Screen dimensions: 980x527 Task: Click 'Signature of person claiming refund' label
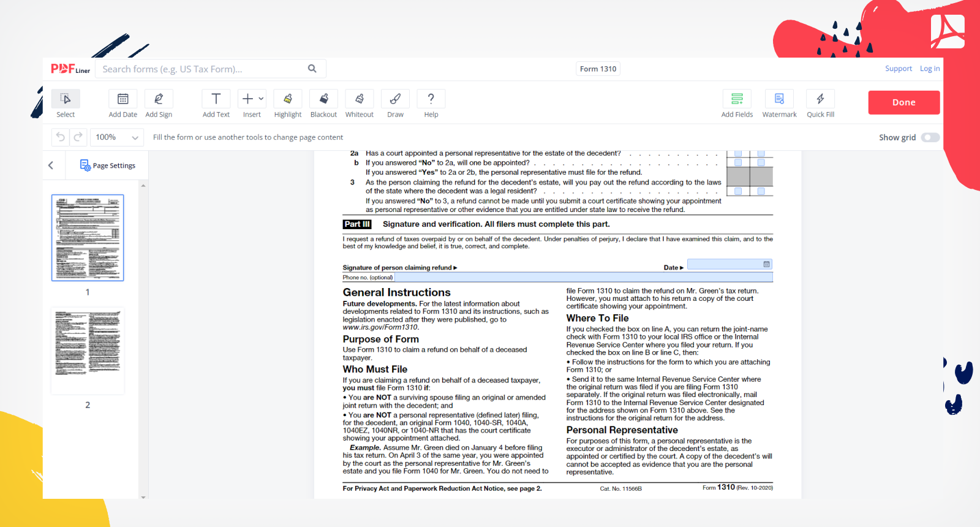(x=399, y=268)
